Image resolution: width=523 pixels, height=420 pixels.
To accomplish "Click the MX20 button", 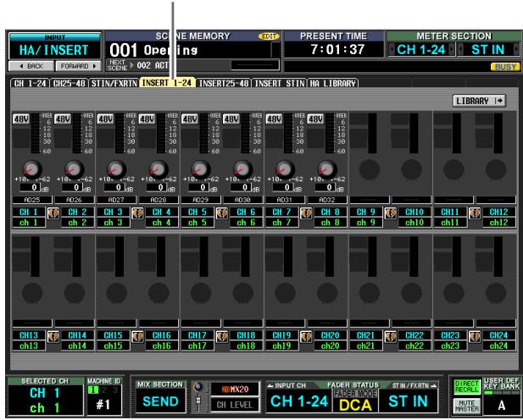I will [x=235, y=389].
